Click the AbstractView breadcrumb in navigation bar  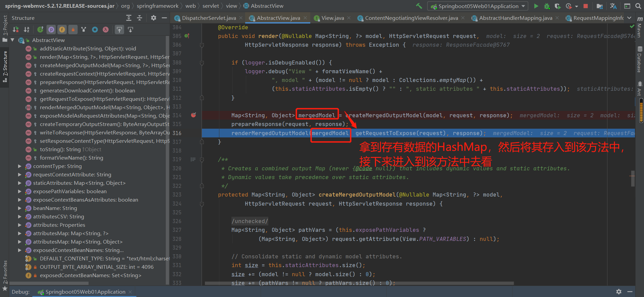pos(264,6)
